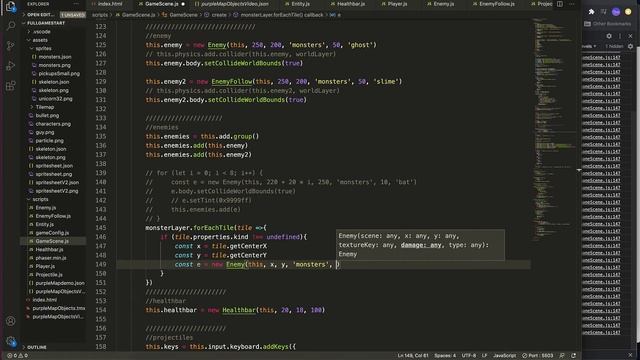Place cursor on line number 154

point(100,310)
